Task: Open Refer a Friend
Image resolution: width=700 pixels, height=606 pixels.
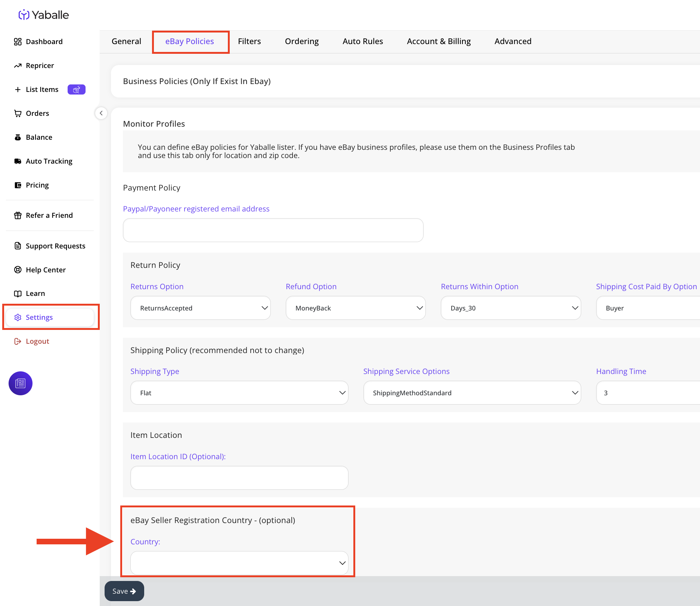Action: [49, 215]
